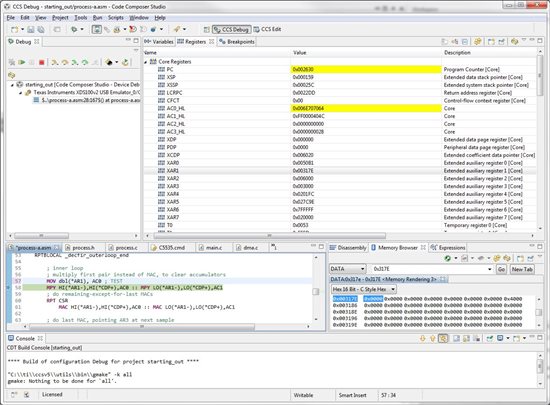Click the Step Into debug icon
This screenshot has height=405, width=550.
click(55, 62)
